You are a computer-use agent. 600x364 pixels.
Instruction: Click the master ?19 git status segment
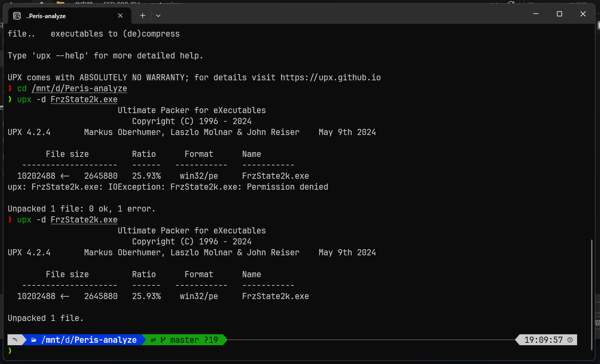[194, 340]
